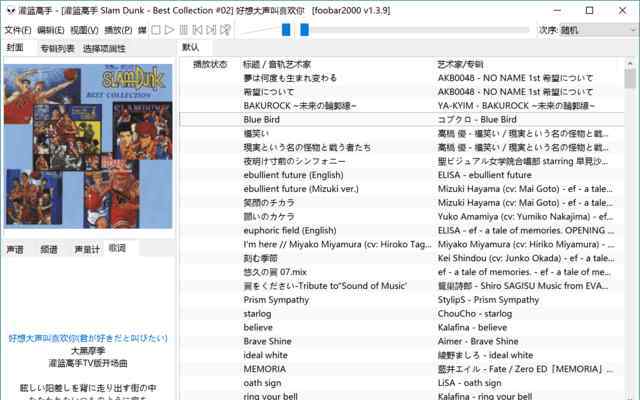Select the Tribute to 'Sound of Music' track
Screen dimensions: 640x400
[325, 286]
